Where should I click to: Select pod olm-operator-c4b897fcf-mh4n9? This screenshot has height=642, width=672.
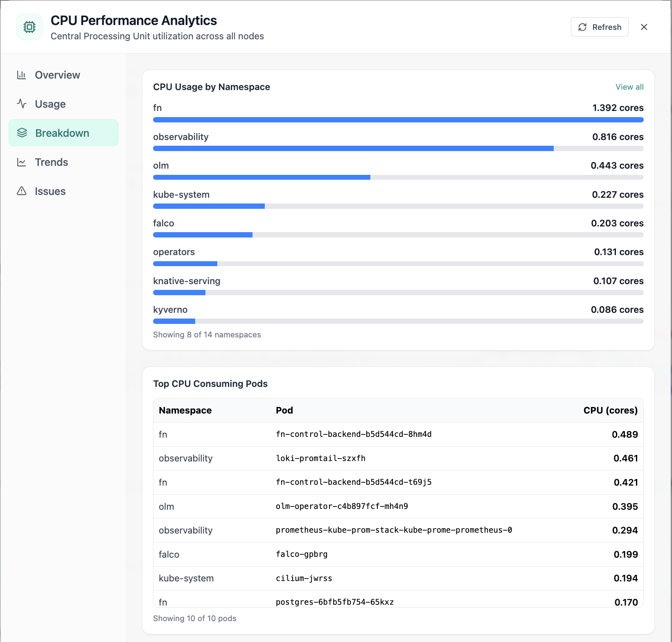(x=342, y=506)
